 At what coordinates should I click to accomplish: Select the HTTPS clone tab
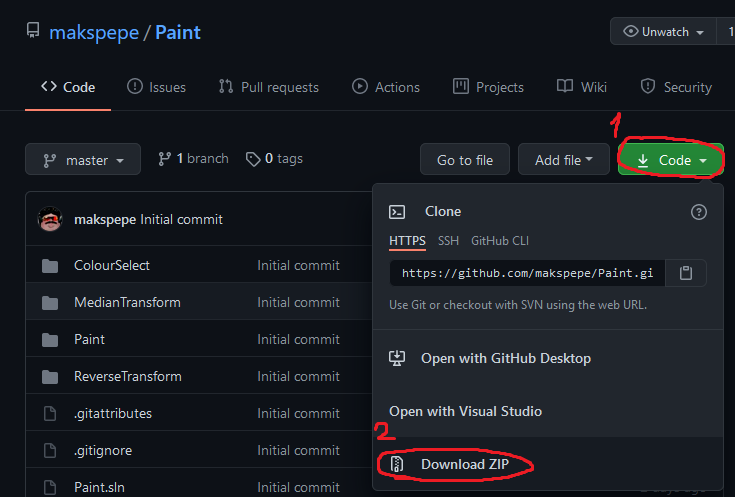pos(407,241)
